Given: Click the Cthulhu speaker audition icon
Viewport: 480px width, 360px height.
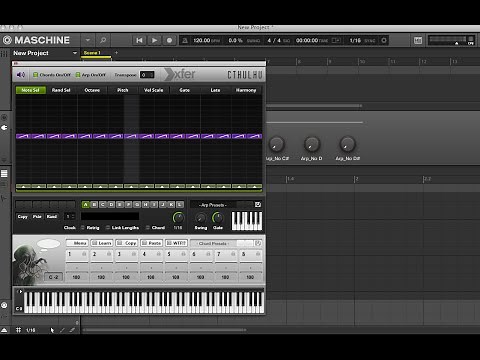Looking at the screenshot, I should 21,75.
